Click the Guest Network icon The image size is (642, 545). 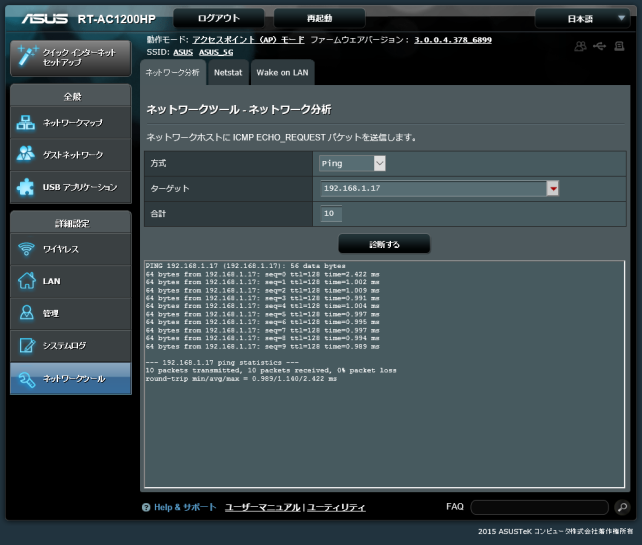tap(25, 154)
